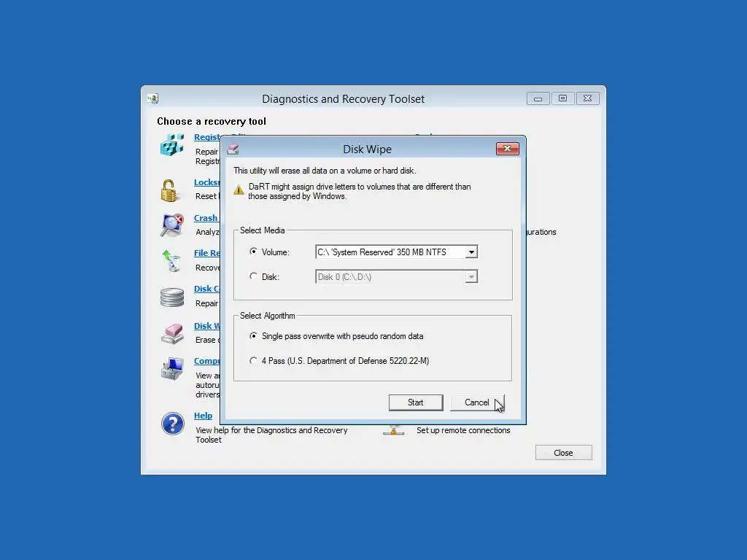Click 'Set up remote connections' text
The width and height of the screenshot is (747, 560).
click(463, 430)
